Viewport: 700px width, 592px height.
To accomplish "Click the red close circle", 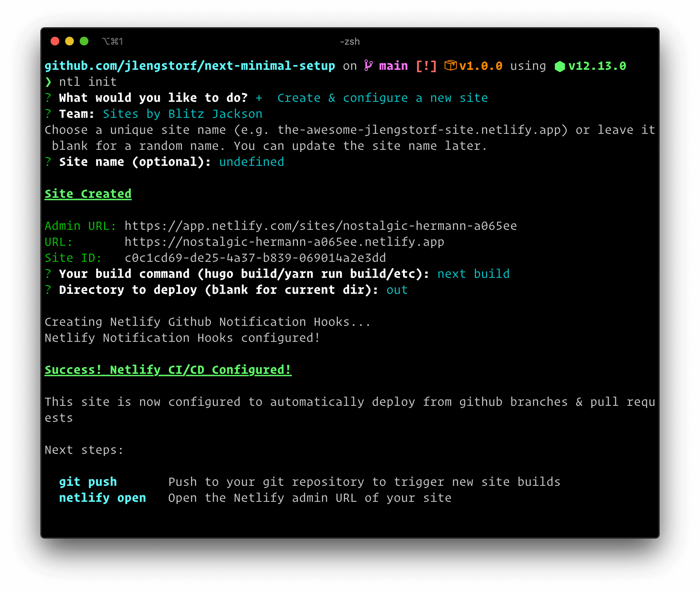I will pos(55,41).
